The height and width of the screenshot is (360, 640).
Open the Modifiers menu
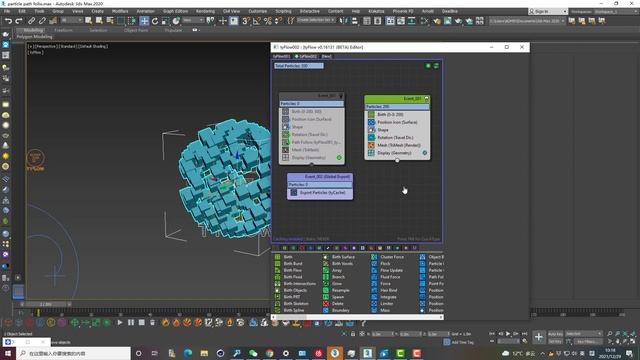pyautogui.click(x=120, y=11)
